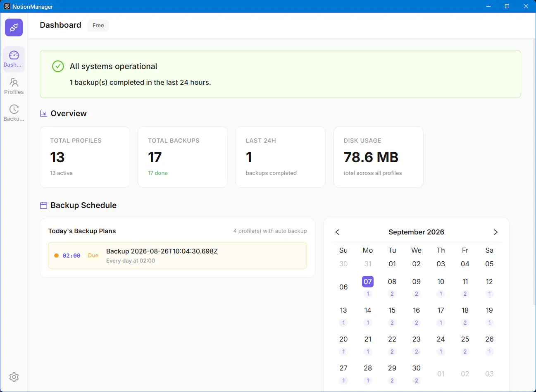
Task: Click the Overview chart icon
Action: pos(43,113)
